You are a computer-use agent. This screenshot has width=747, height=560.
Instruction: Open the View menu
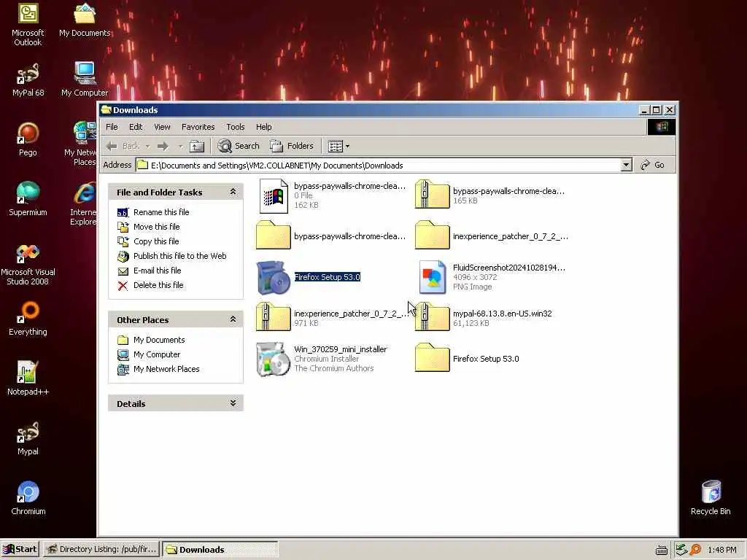click(162, 127)
